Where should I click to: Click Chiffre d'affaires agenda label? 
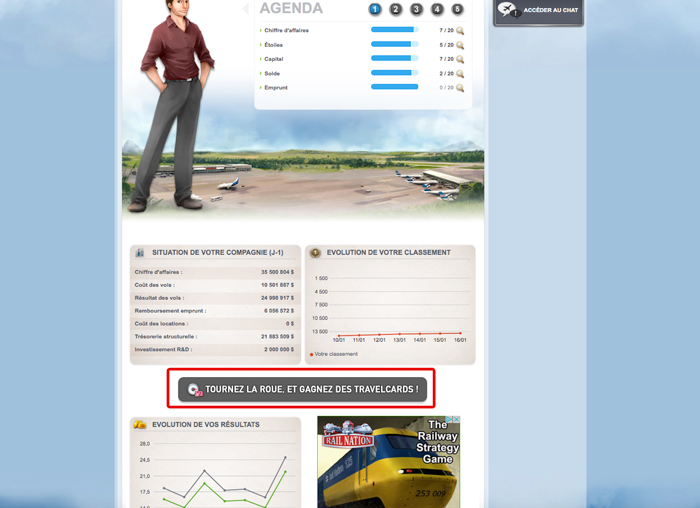click(286, 30)
